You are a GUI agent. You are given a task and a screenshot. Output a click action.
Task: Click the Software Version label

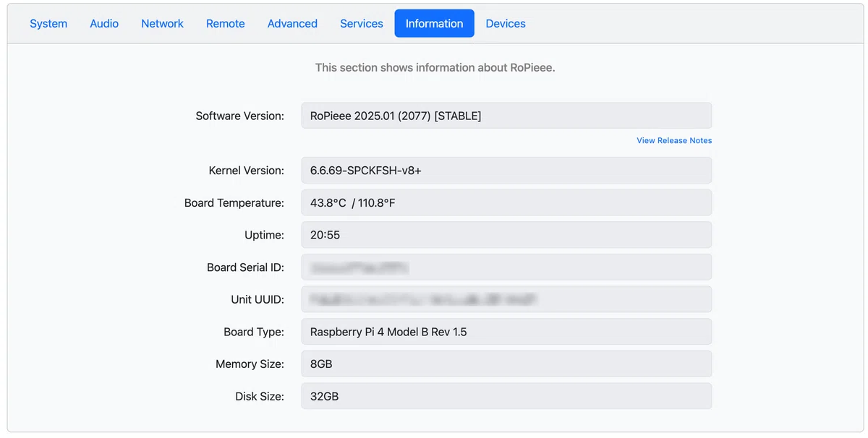pos(239,116)
